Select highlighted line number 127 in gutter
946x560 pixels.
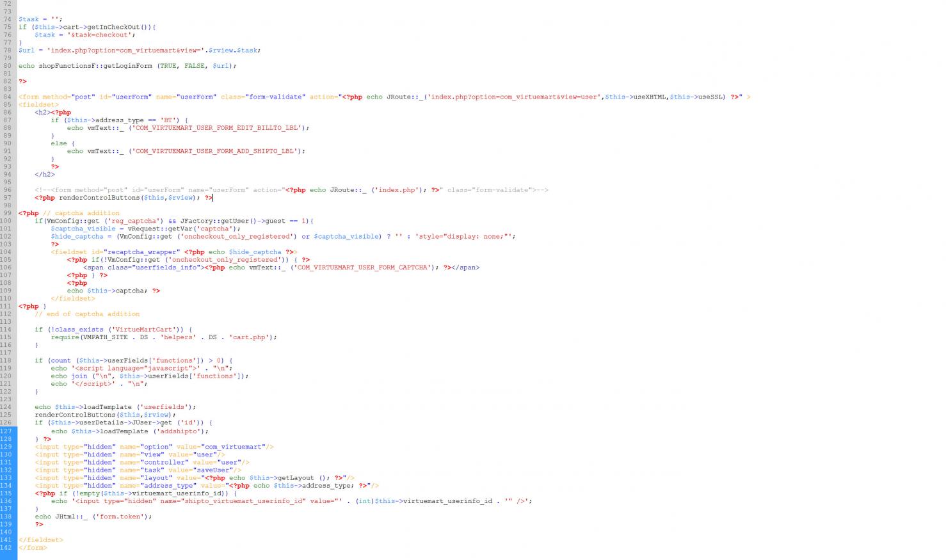(x=6, y=431)
